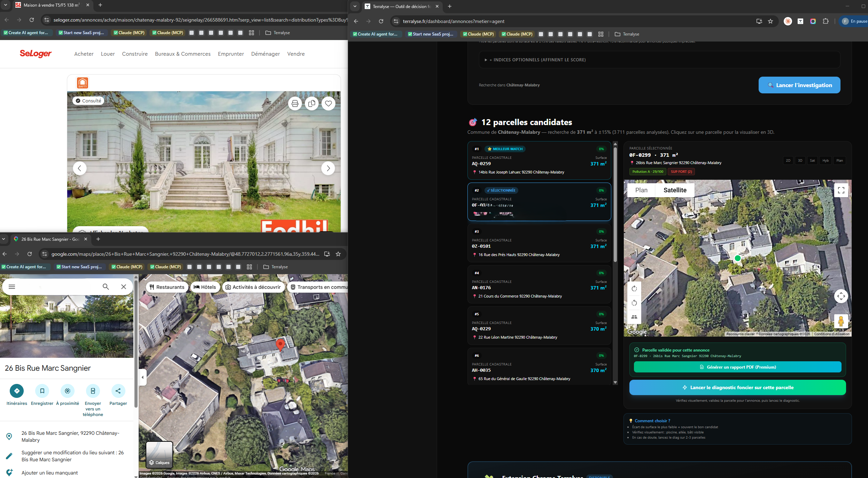Launch Lancer le diagnostic foncier sur cette parcelle

(738, 387)
